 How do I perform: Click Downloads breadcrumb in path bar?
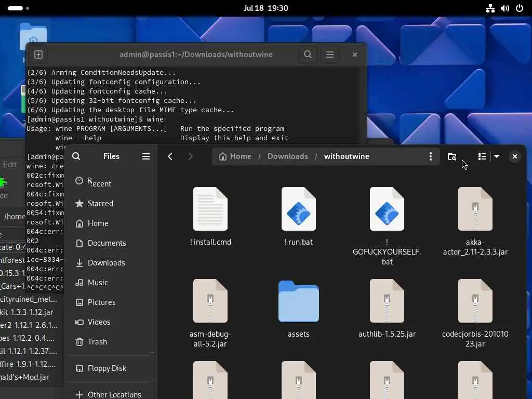288,156
